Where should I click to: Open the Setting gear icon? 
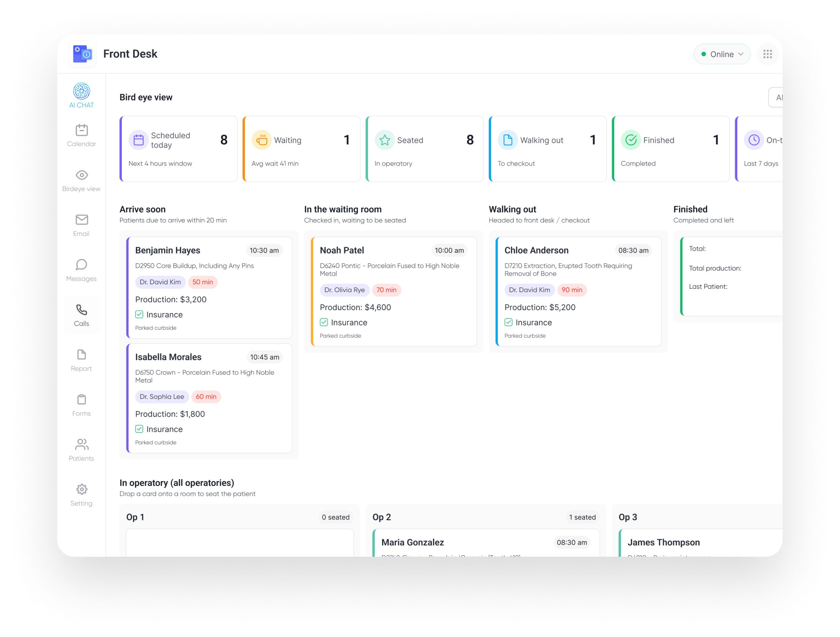pyautogui.click(x=81, y=489)
